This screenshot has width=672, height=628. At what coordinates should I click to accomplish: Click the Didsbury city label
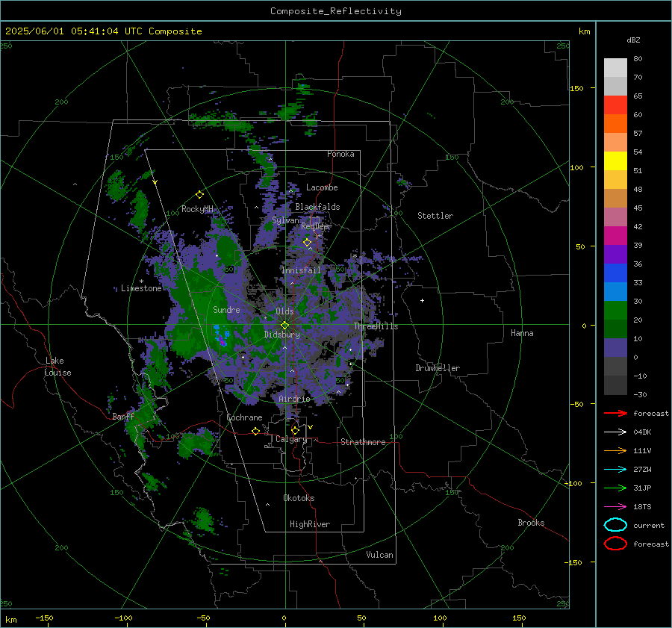(x=282, y=335)
